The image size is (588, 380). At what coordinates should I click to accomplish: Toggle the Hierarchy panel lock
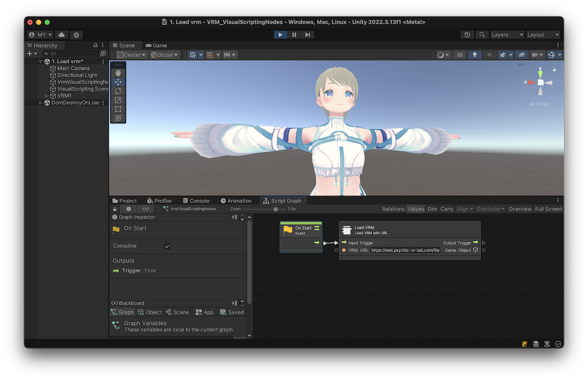tap(96, 45)
